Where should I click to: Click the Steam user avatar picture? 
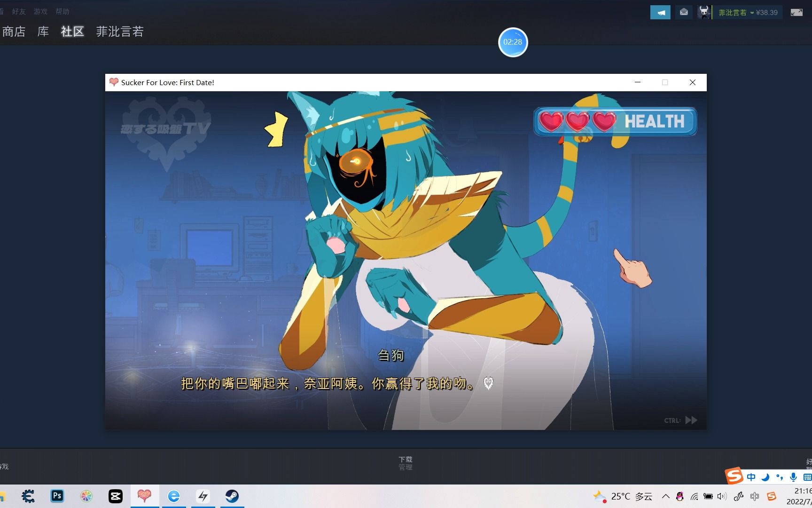(703, 12)
